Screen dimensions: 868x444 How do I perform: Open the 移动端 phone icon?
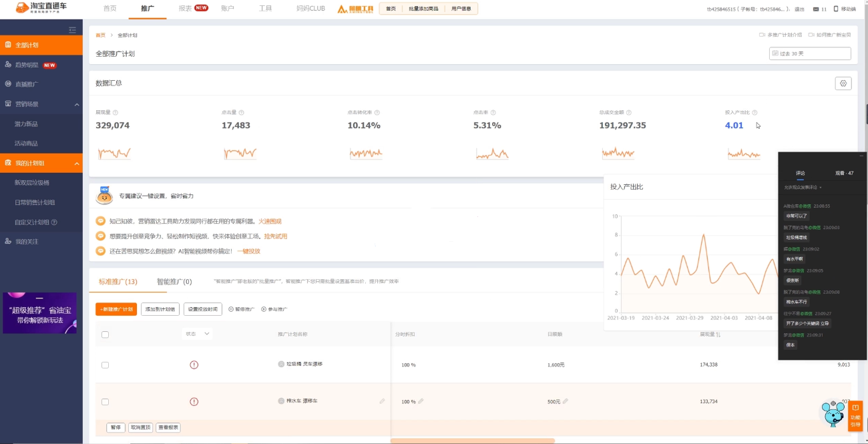pos(837,9)
